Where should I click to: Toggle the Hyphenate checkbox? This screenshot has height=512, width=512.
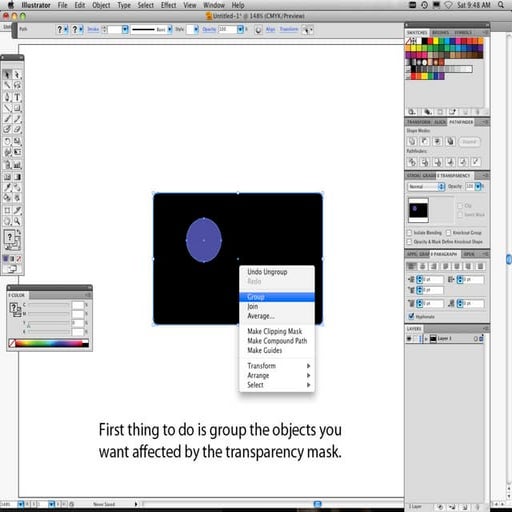tap(411, 316)
